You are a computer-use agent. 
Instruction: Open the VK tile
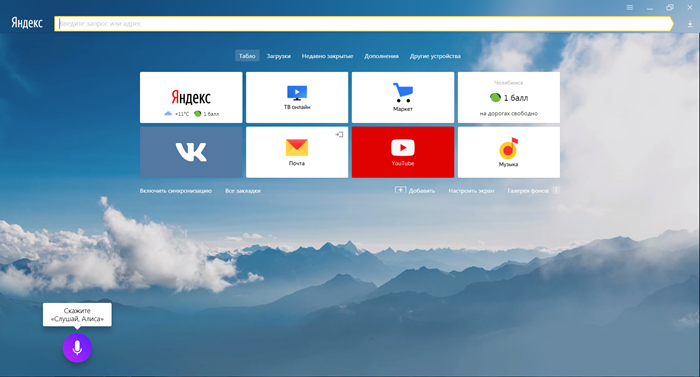click(191, 152)
